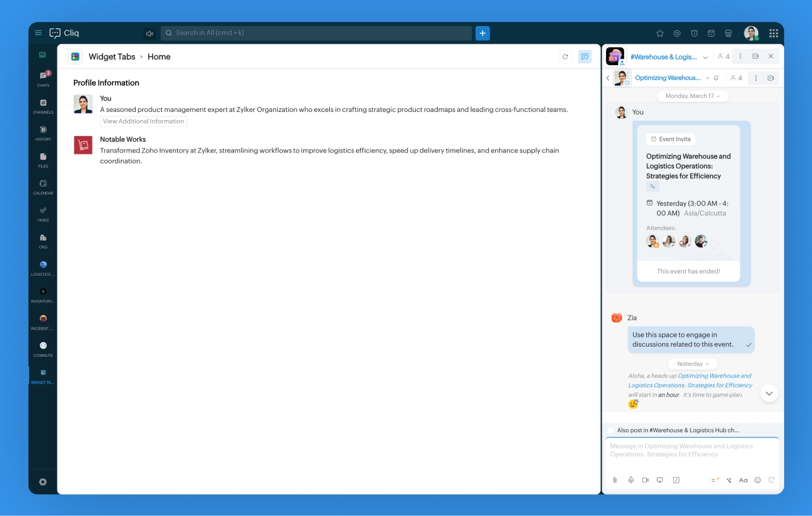Open Commute widget in the sidebar
The width and height of the screenshot is (812, 516).
pyautogui.click(x=43, y=349)
